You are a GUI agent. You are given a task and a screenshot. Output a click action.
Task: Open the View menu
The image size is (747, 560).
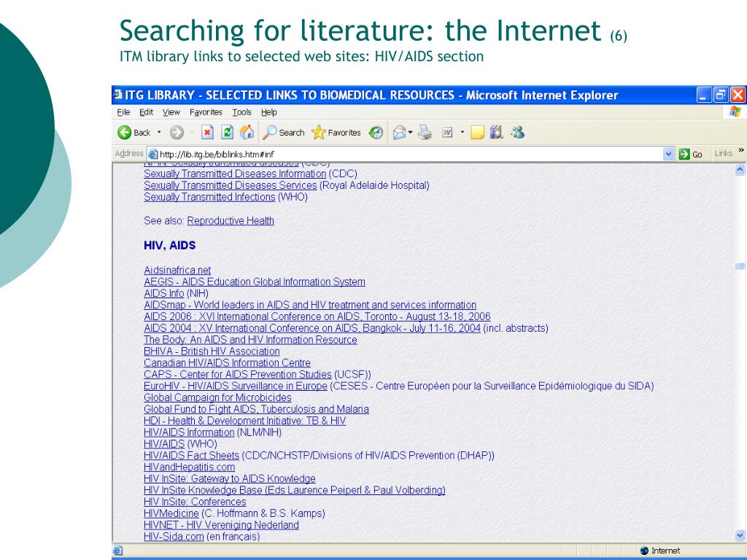coord(171,112)
